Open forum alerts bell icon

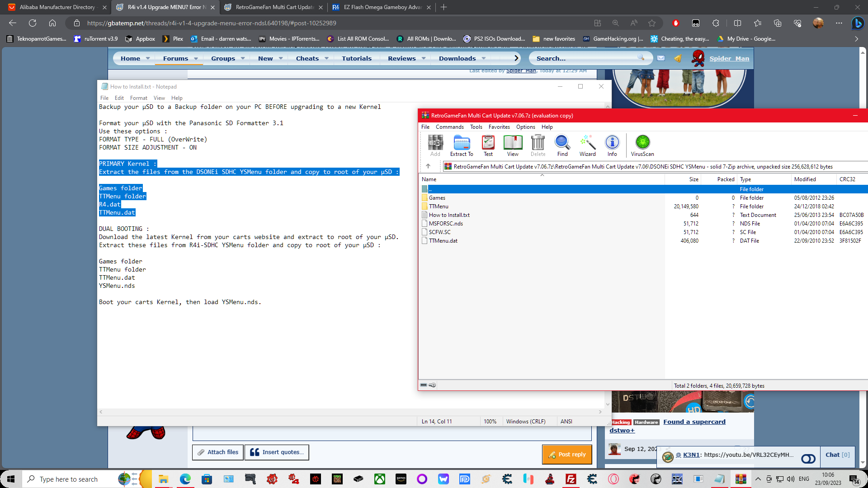(678, 58)
